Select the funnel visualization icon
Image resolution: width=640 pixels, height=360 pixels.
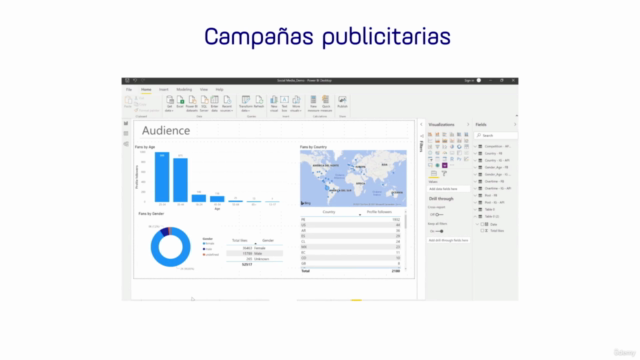pyautogui.click(x=438, y=147)
